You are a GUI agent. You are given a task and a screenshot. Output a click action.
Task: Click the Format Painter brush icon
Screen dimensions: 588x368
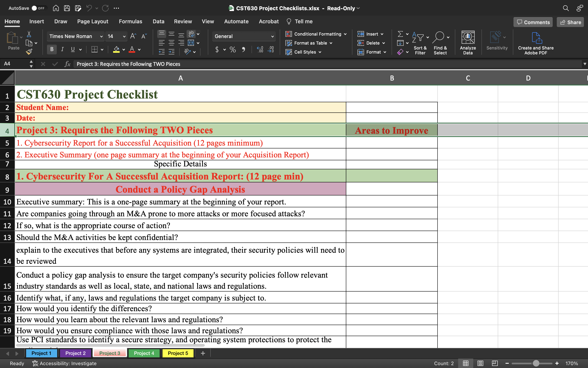[29, 52]
